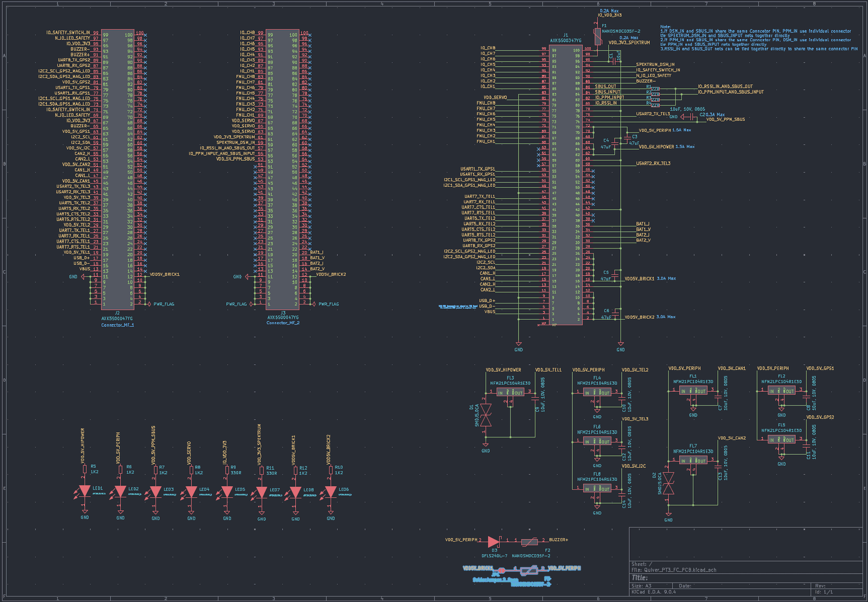Screen dimensions: 868x602
Task: Select the LED8 diode symbol
Action: pyautogui.click(x=296, y=492)
